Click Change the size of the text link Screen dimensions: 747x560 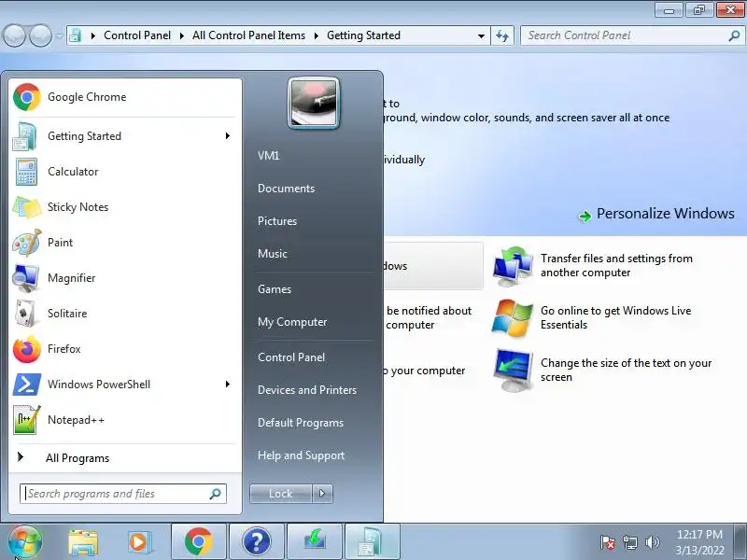pyautogui.click(x=626, y=370)
